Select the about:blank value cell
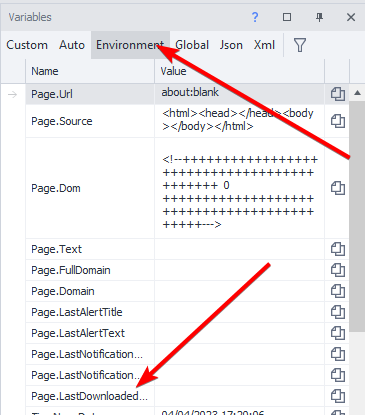Viewport: 365px width, 415px height. point(239,94)
